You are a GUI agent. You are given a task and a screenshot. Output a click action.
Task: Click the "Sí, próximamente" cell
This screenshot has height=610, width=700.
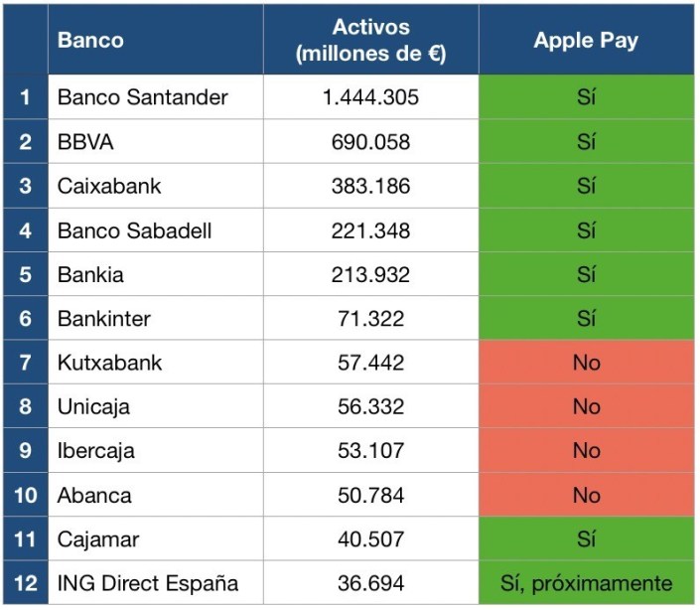(586, 583)
